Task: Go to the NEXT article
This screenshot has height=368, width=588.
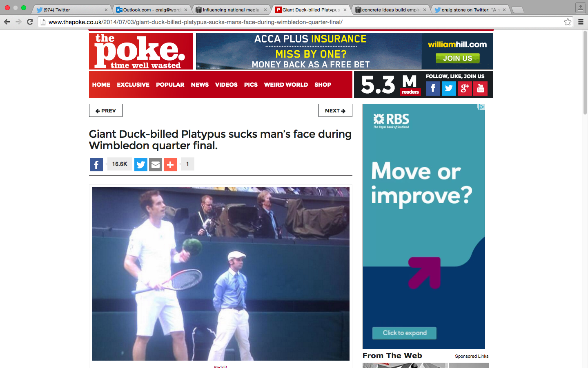Action: 335,110
